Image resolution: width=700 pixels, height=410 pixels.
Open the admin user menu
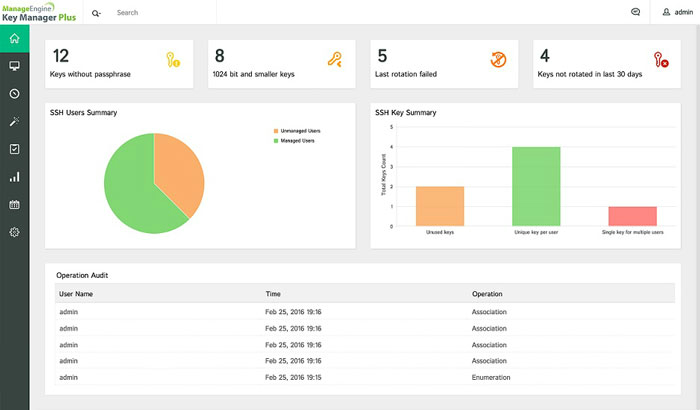tap(677, 13)
